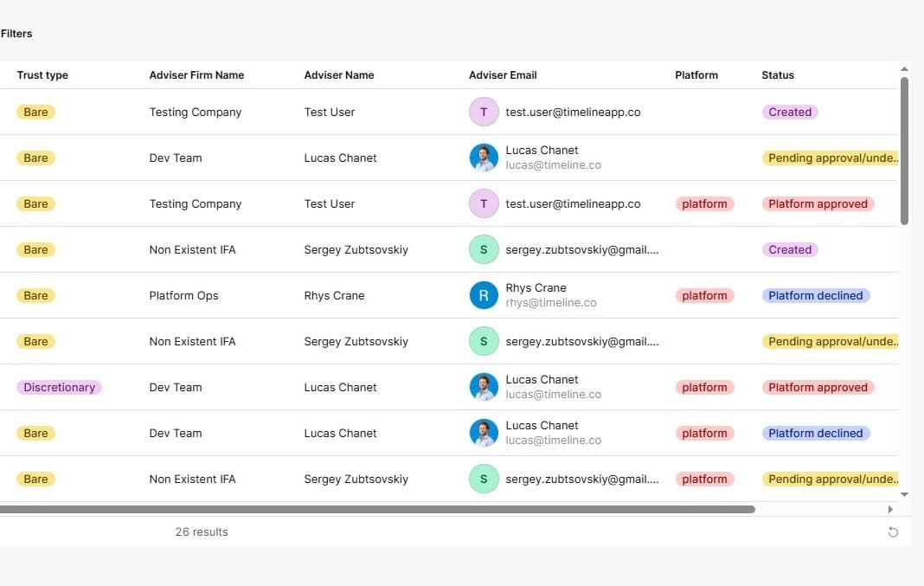Click the T avatar in the first Test User row
Screen dimensions: 924x586
[x=484, y=112]
